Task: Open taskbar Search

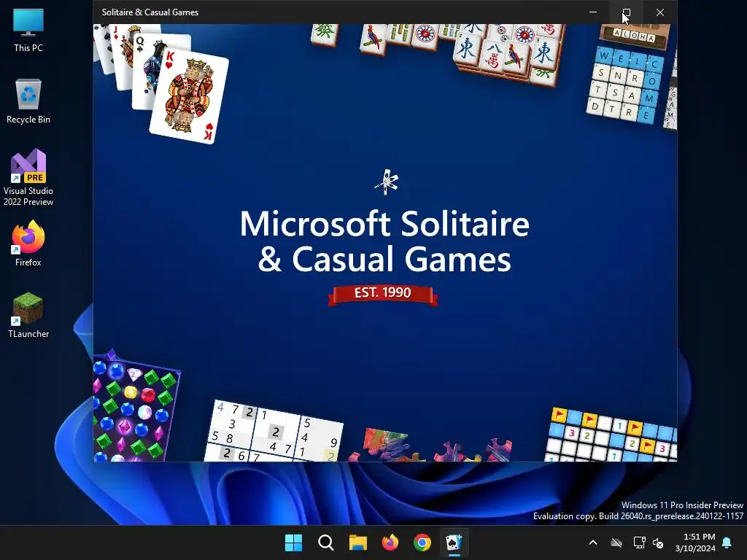Action: (x=326, y=542)
